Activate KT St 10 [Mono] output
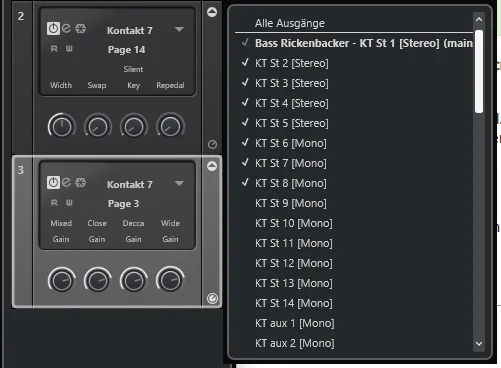 tap(354, 223)
